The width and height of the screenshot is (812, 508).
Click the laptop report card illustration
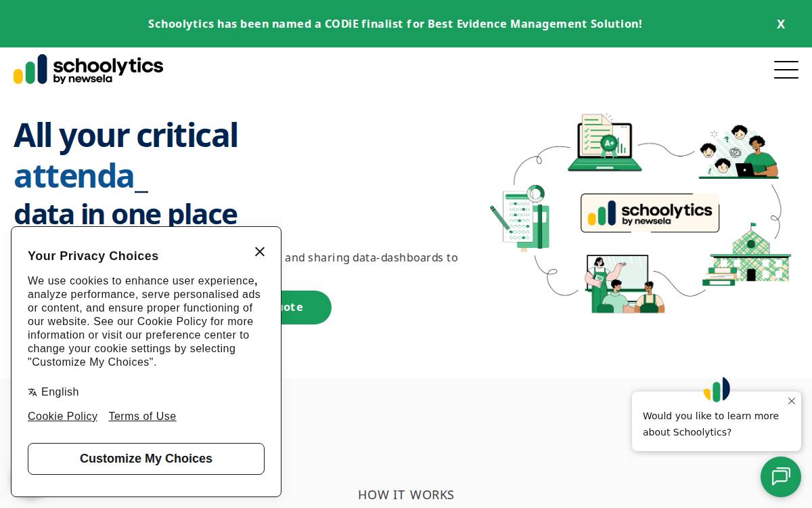[x=604, y=142]
